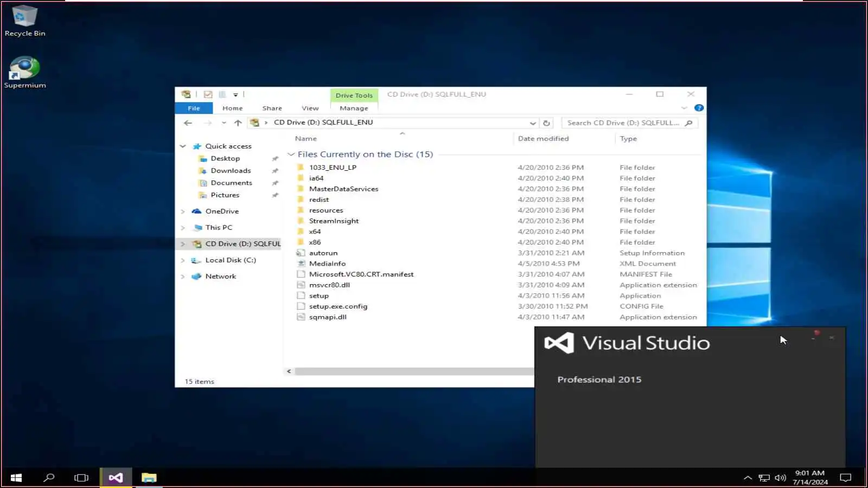The image size is (868, 488).
Task: Open Task View on the taskbar
Action: click(81, 478)
